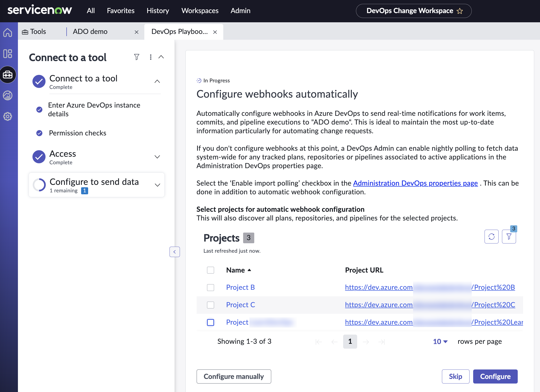Viewport: 540px width, 392px height.
Task: Open the blurred third Project name link
Action: [x=260, y=322]
